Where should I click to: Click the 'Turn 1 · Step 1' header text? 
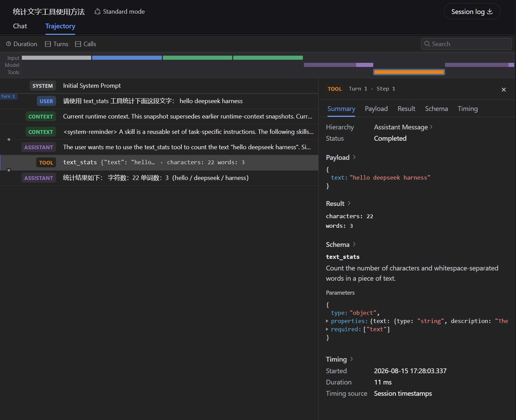(372, 89)
